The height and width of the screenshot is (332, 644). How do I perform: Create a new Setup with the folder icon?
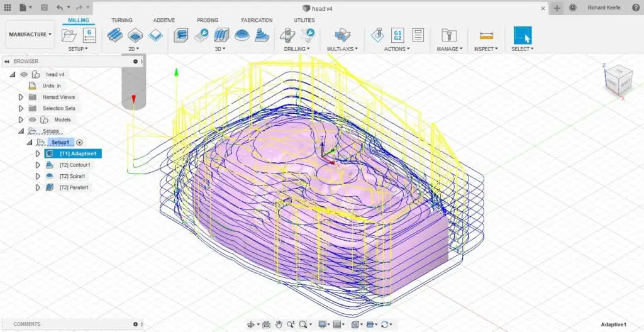click(69, 35)
